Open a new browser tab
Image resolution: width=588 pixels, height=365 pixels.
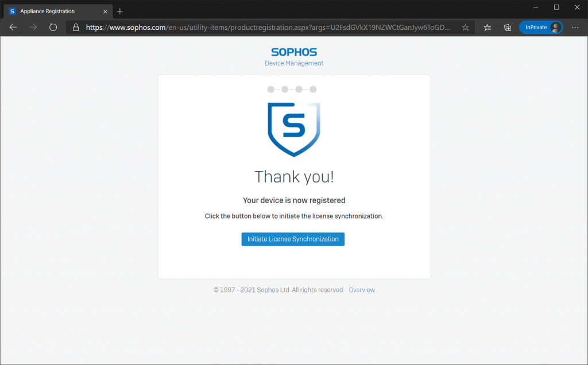point(119,11)
